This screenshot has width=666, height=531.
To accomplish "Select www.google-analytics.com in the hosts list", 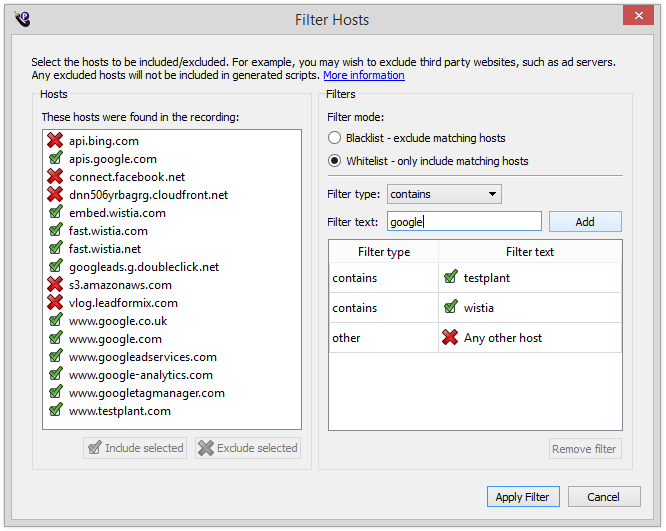I will click(140, 375).
